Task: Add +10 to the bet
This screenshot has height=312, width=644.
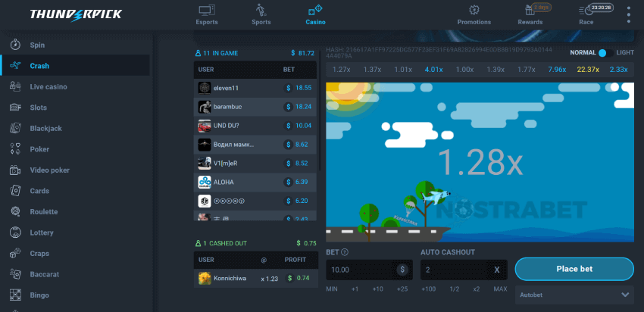Action: (378, 289)
